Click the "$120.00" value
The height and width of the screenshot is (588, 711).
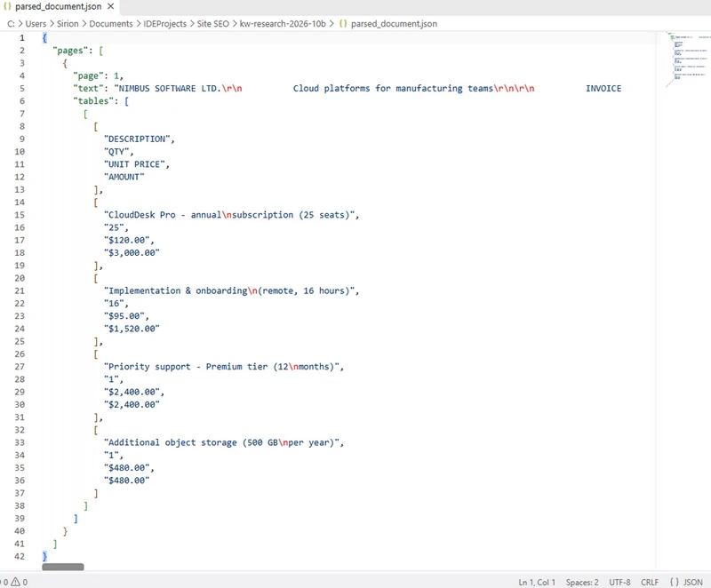[x=126, y=240]
